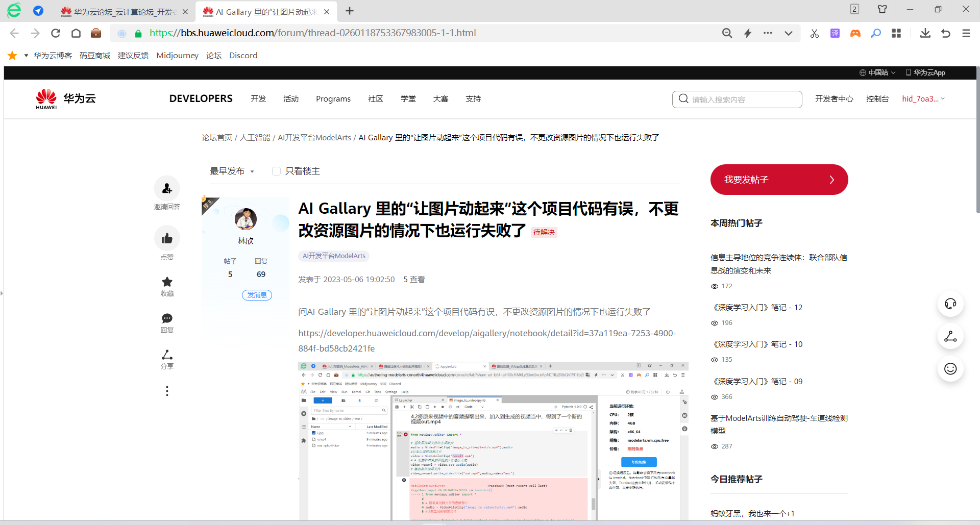Reload the page with refresh icon

click(56, 33)
